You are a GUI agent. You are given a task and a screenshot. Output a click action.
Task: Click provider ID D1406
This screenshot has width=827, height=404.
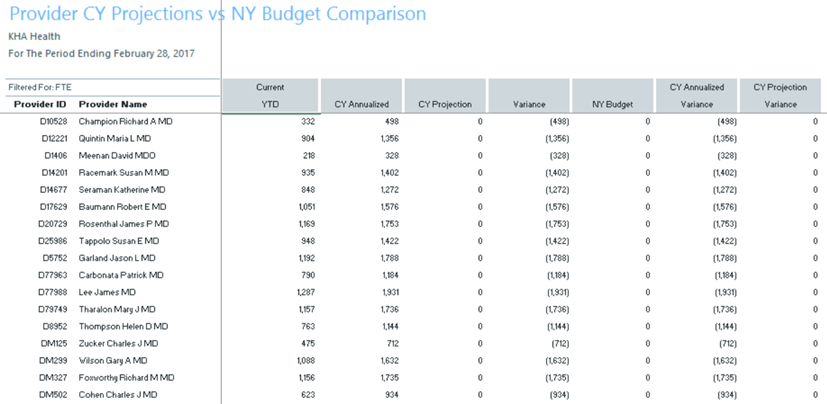click(54, 155)
